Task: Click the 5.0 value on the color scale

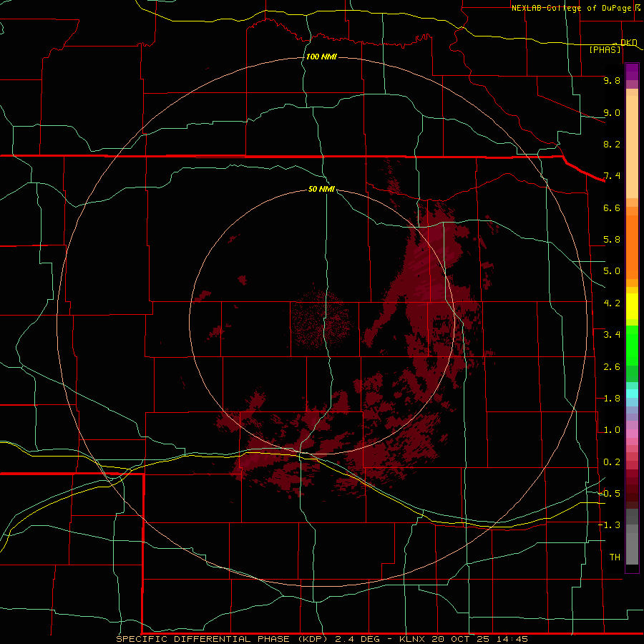Action: (x=612, y=271)
